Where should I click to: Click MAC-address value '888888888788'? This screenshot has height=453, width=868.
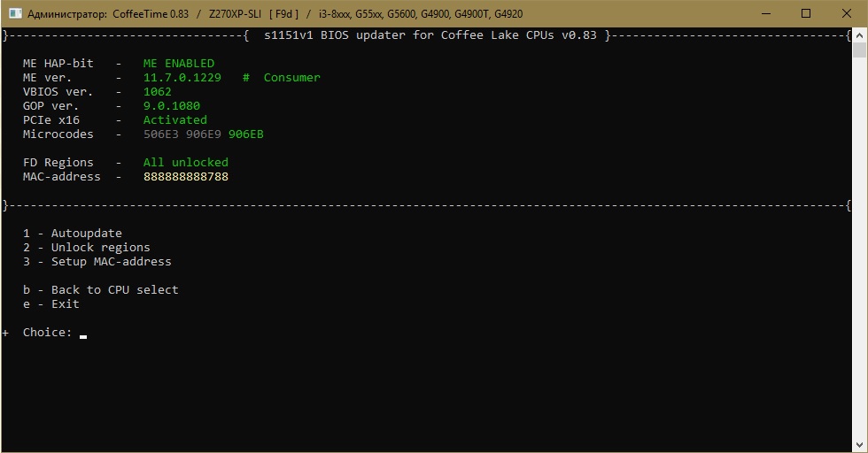coord(186,177)
